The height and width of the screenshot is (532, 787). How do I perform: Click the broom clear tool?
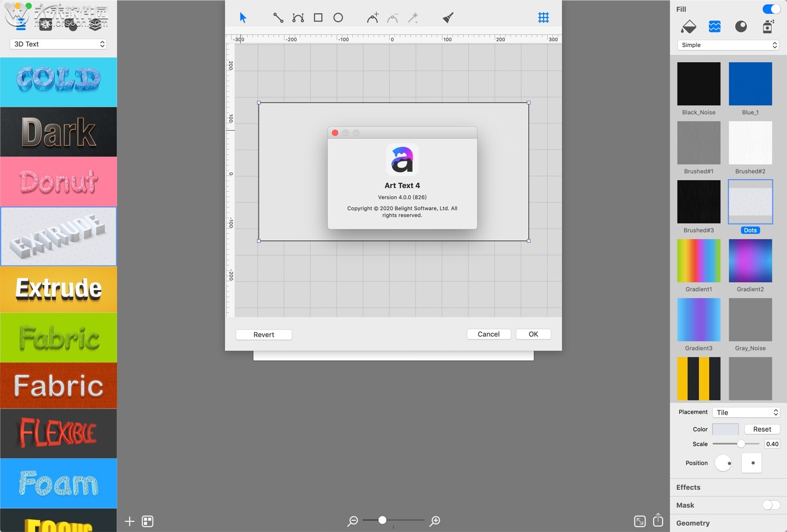[448, 18]
